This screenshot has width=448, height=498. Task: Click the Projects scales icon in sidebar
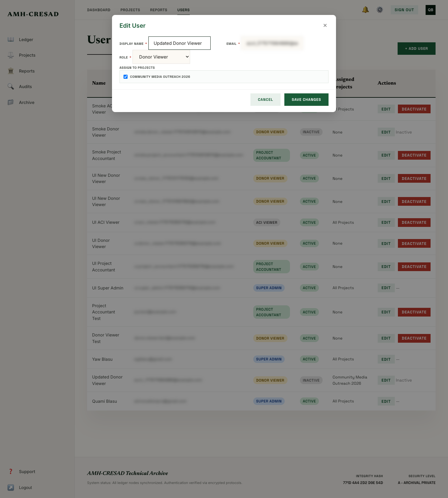11,55
